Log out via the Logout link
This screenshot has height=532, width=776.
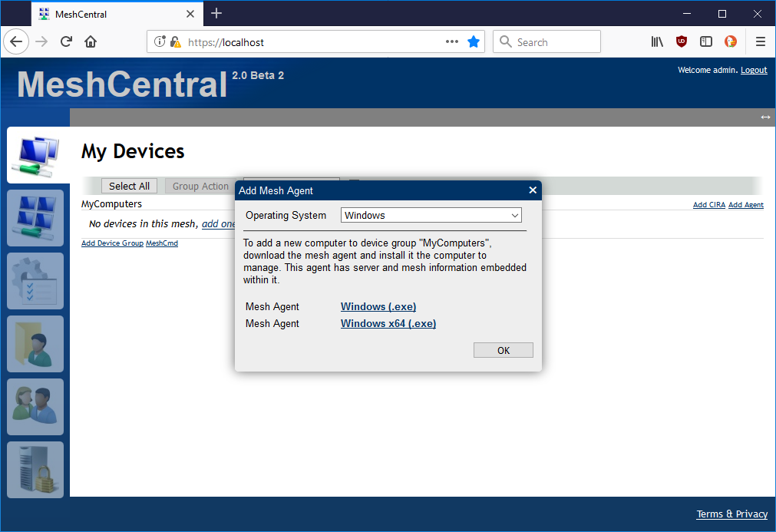click(x=754, y=71)
